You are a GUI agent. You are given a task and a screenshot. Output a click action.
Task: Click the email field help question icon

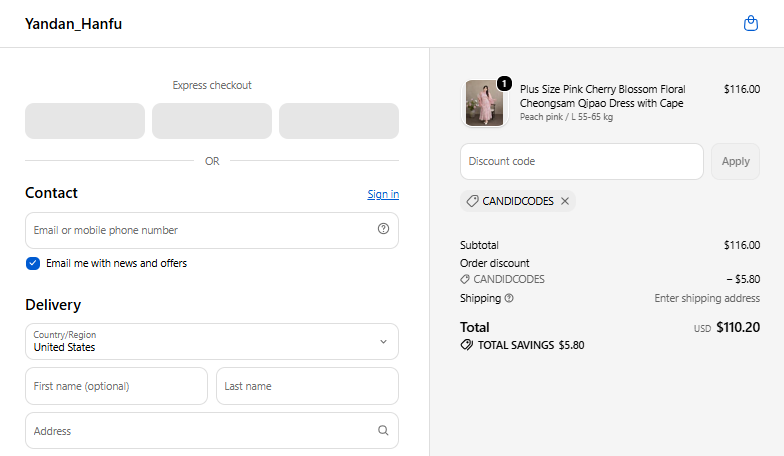(x=383, y=228)
